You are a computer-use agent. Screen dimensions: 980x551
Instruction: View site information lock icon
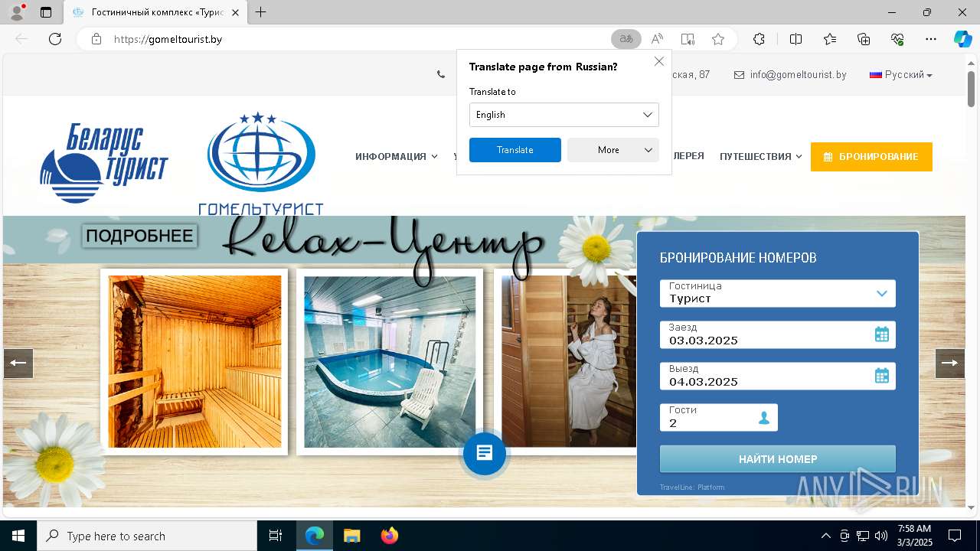click(96, 39)
